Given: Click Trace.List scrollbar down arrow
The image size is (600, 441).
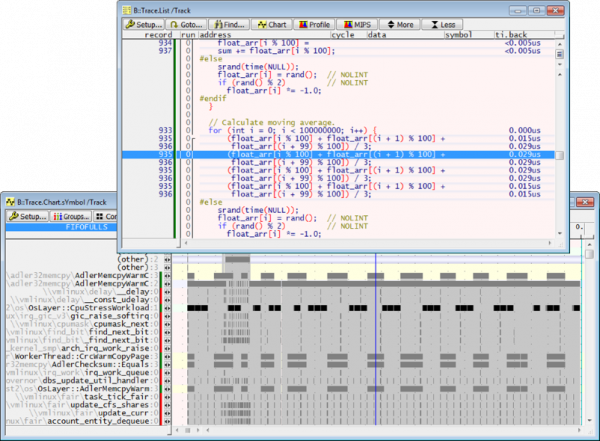Looking at the screenshot, I should click(561, 235).
